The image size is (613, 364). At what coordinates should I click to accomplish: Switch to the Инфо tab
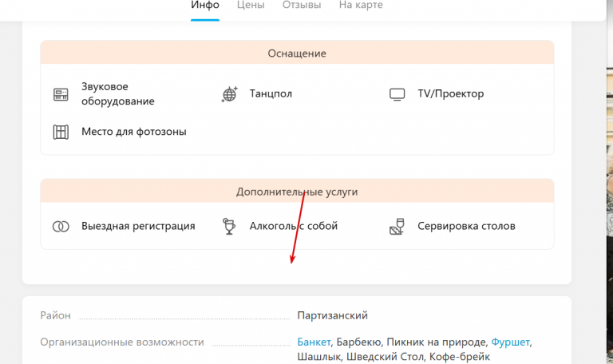pyautogui.click(x=205, y=5)
